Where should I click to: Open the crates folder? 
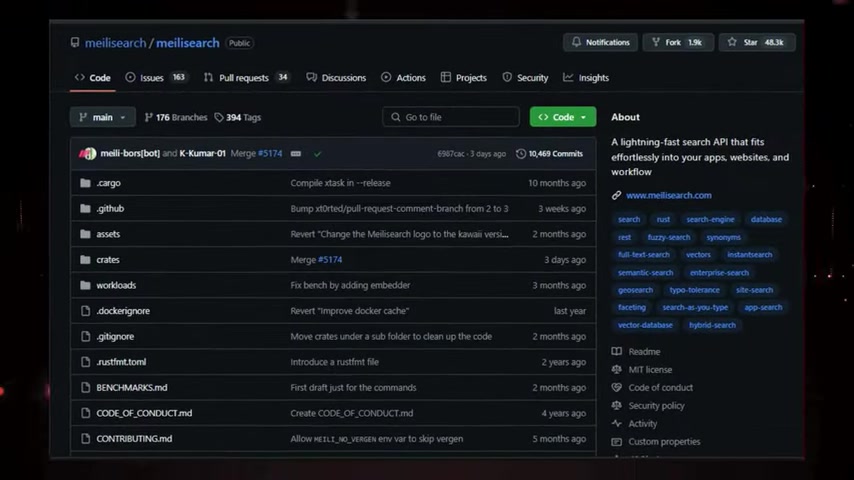tap(108, 260)
